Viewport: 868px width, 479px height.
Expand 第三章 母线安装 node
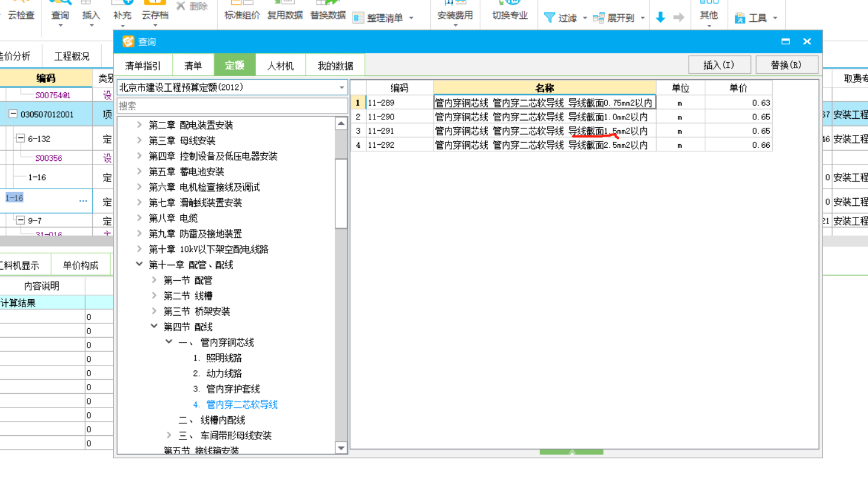tap(139, 140)
